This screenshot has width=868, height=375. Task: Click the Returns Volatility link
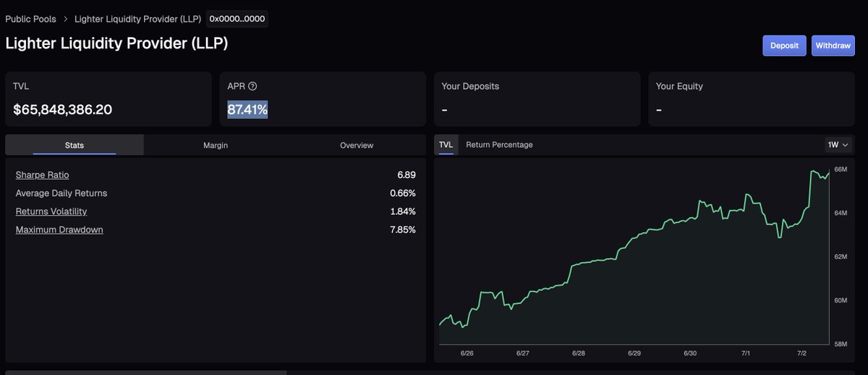click(x=51, y=211)
